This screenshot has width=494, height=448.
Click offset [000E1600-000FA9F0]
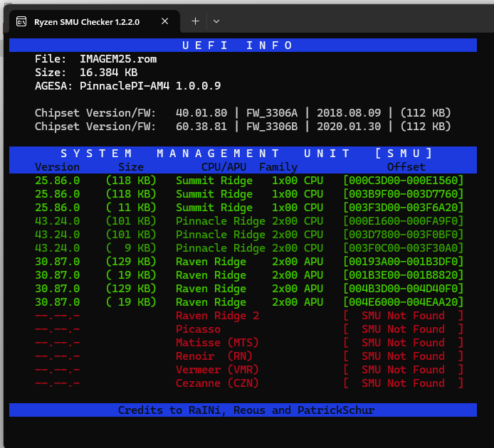(x=404, y=221)
